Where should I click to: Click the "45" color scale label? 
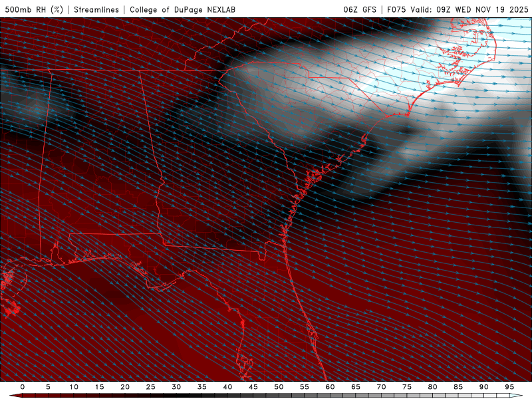(253, 387)
